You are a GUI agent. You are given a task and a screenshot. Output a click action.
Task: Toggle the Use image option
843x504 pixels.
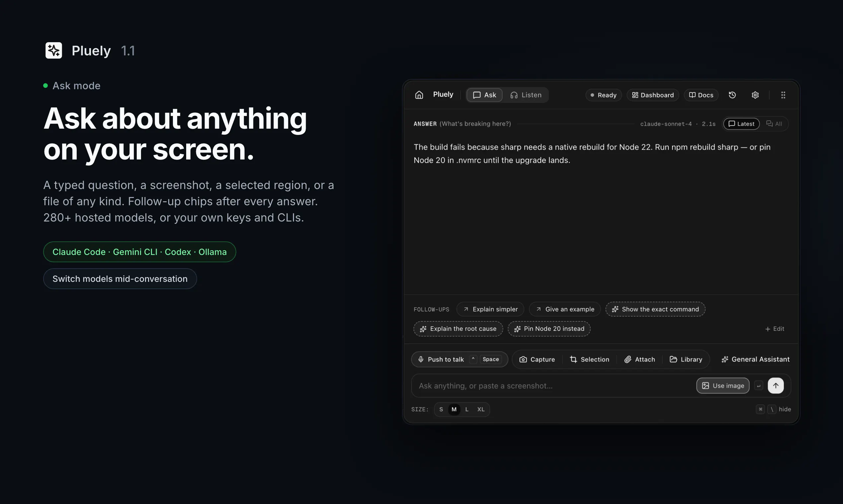point(723,386)
